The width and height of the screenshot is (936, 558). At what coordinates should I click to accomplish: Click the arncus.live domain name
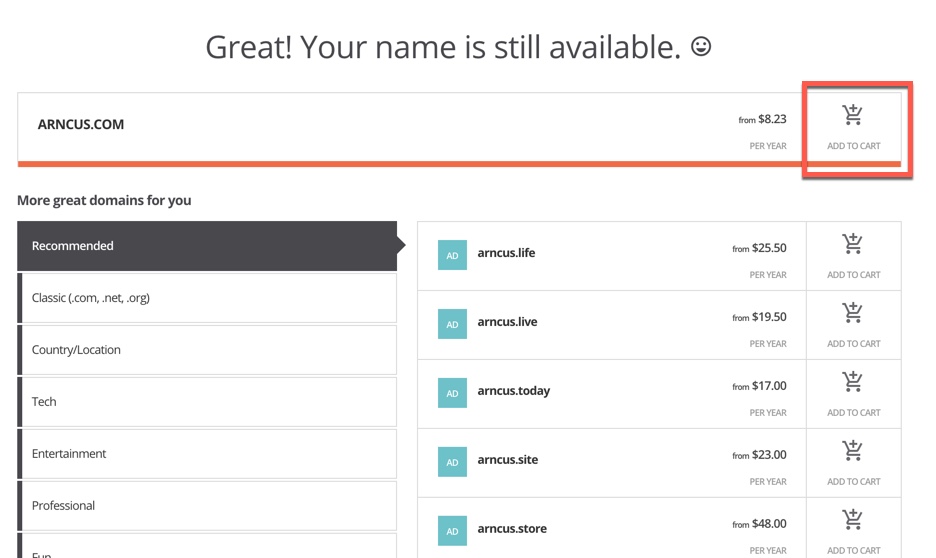[507, 322]
